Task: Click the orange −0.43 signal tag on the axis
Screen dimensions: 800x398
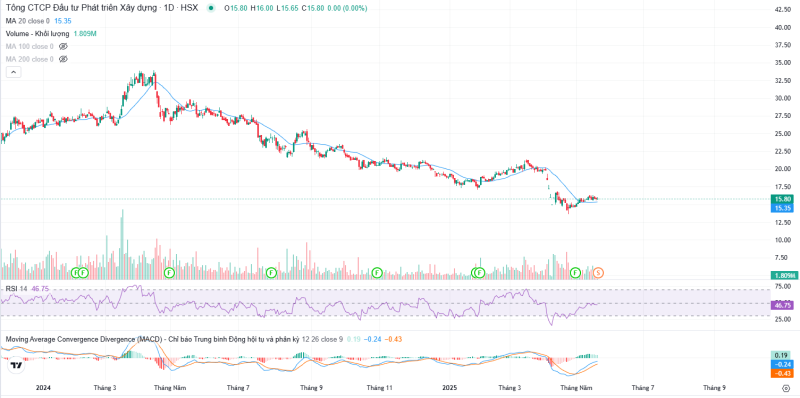Action: (782, 374)
